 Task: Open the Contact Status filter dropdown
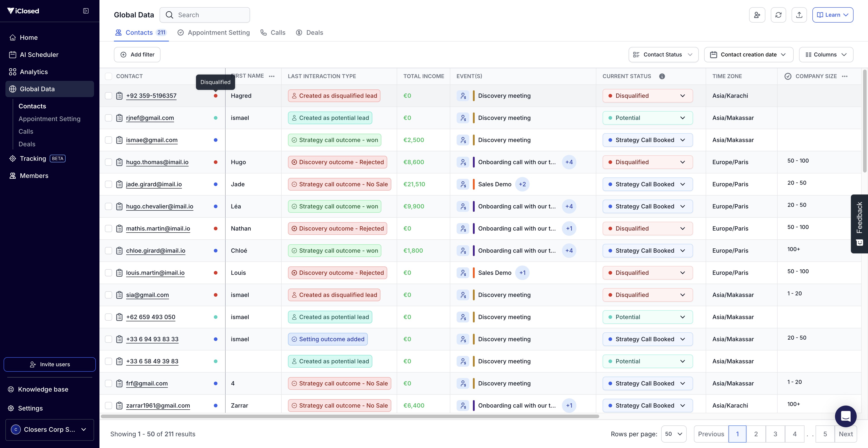pos(663,54)
